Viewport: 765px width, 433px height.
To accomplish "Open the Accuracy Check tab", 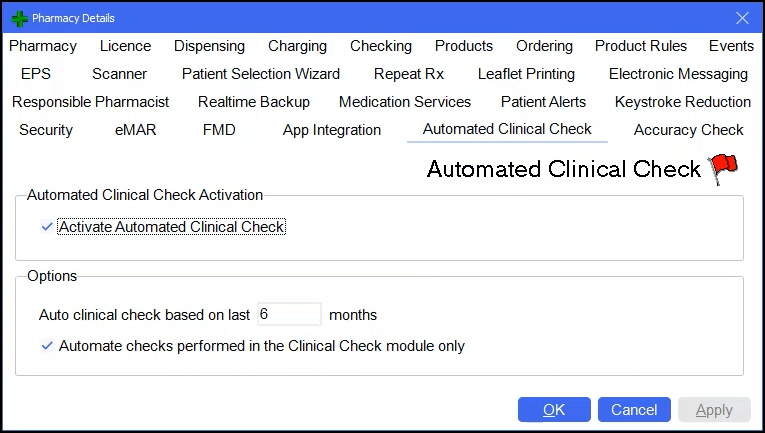I will tap(688, 130).
